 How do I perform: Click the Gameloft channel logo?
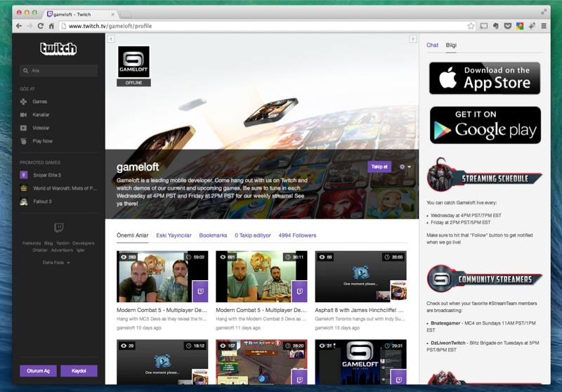[x=133, y=62]
